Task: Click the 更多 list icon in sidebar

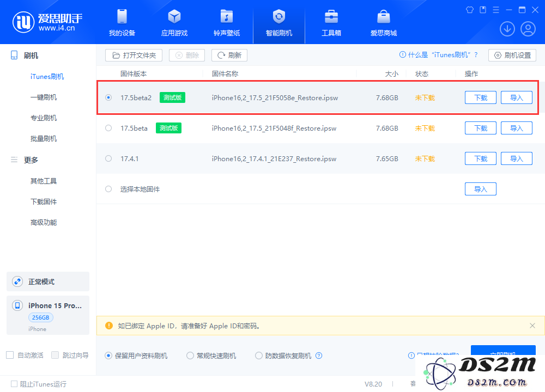Action: pyautogui.click(x=14, y=160)
